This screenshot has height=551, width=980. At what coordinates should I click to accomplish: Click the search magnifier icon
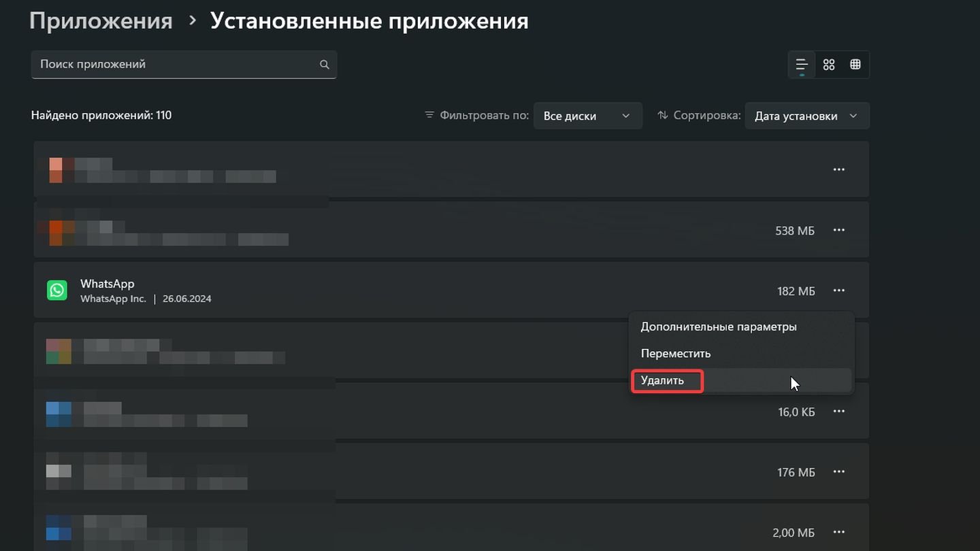[325, 65]
